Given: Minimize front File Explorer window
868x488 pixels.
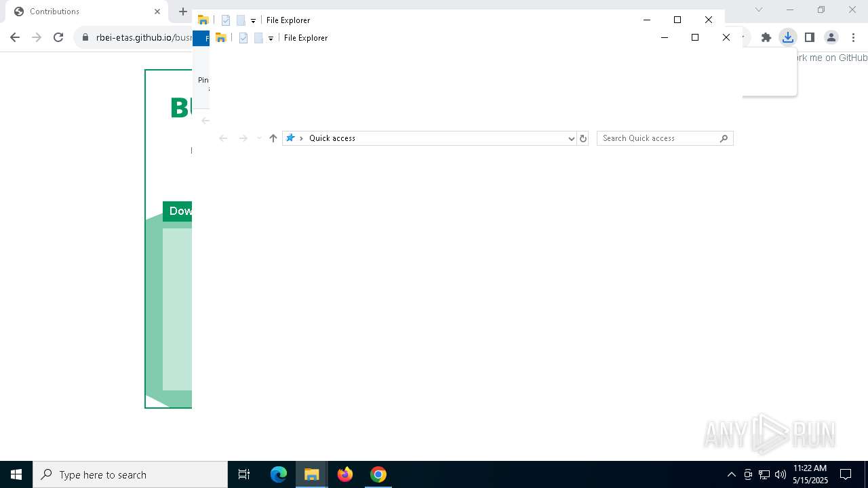Looking at the screenshot, I should 665,38.
